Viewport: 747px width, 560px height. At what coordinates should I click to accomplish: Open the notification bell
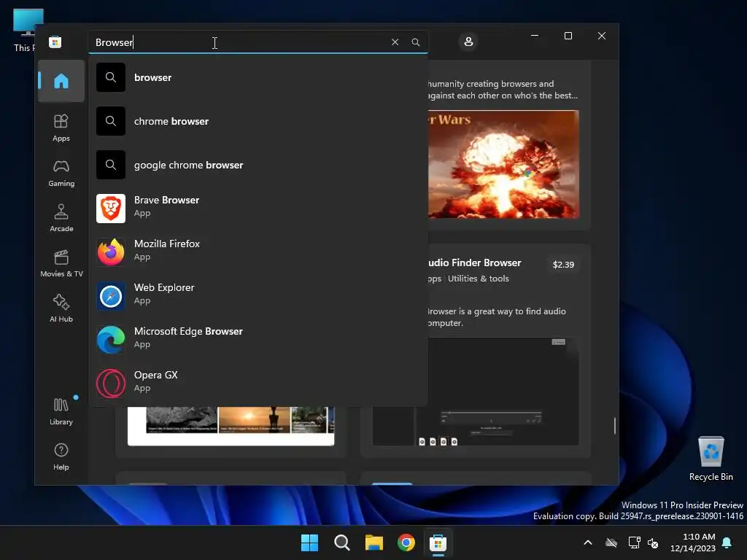[727, 542]
